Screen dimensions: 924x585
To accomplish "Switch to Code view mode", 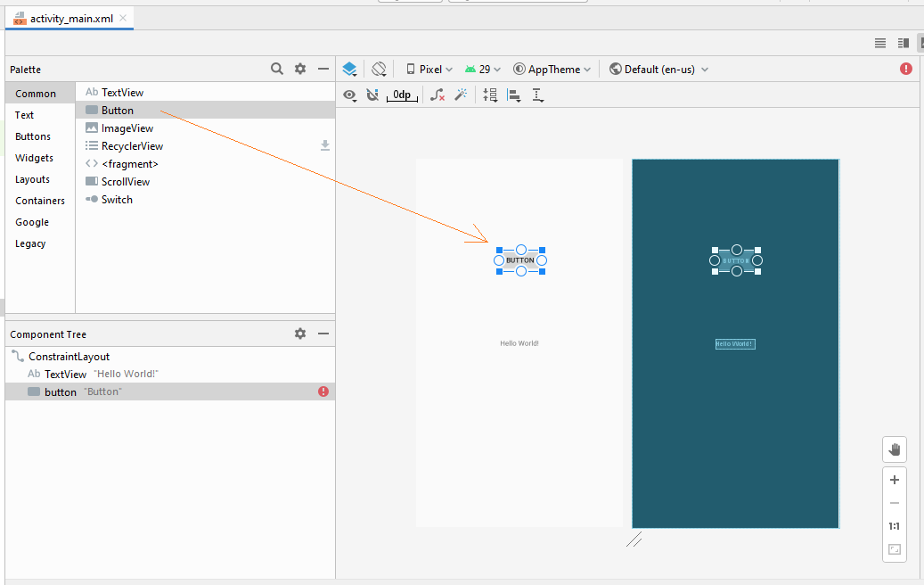I will click(880, 43).
